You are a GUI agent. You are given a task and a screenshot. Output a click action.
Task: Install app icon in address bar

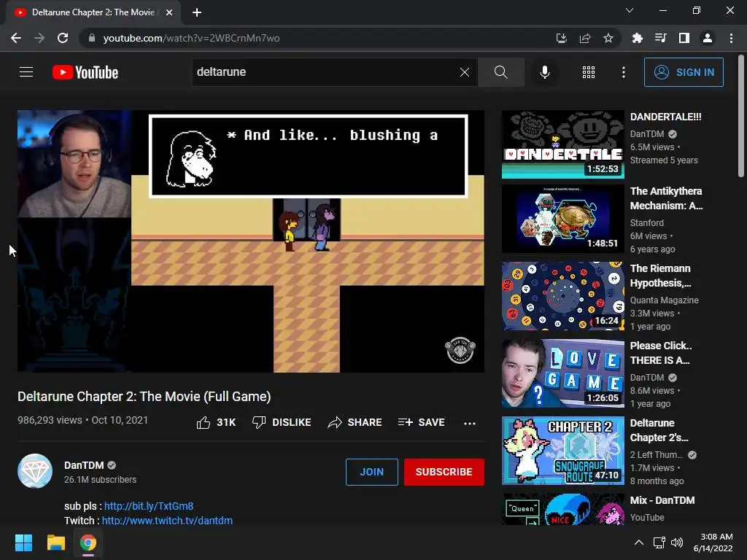click(x=561, y=38)
